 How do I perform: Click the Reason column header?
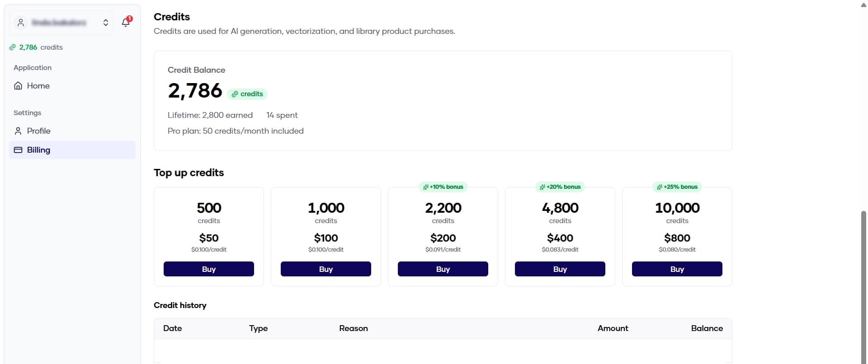(354, 328)
